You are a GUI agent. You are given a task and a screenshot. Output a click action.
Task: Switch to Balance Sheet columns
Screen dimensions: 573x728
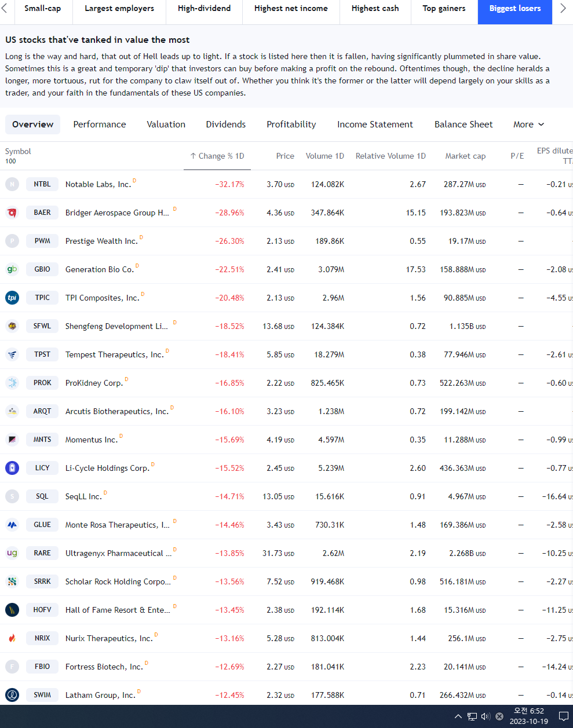point(464,125)
